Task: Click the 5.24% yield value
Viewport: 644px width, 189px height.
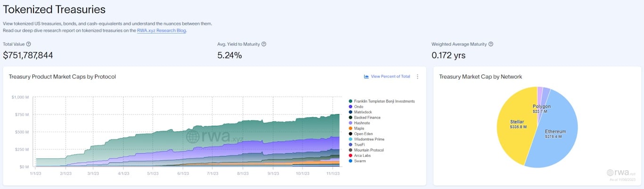Action: click(x=230, y=55)
